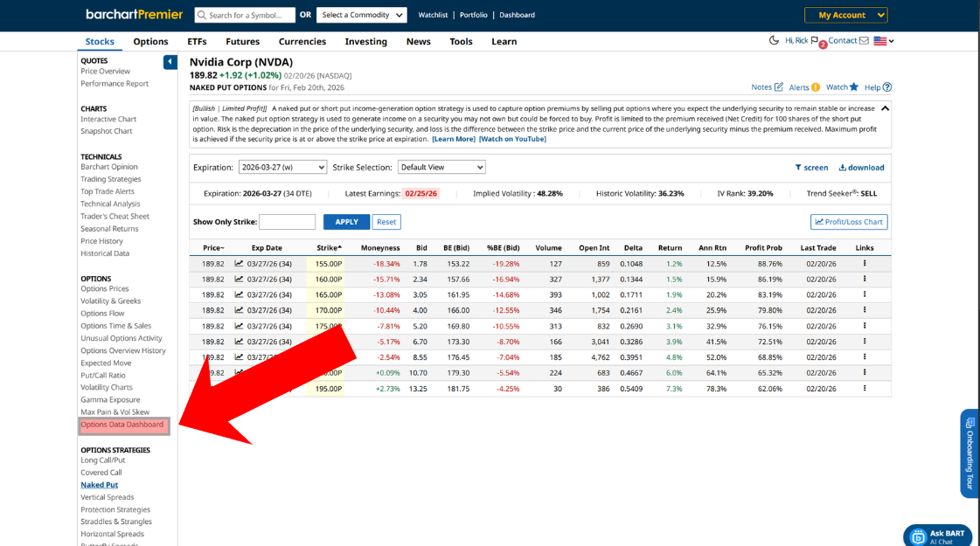980x546 pixels.
Task: Open Strike Selection dropdown
Action: (441, 168)
